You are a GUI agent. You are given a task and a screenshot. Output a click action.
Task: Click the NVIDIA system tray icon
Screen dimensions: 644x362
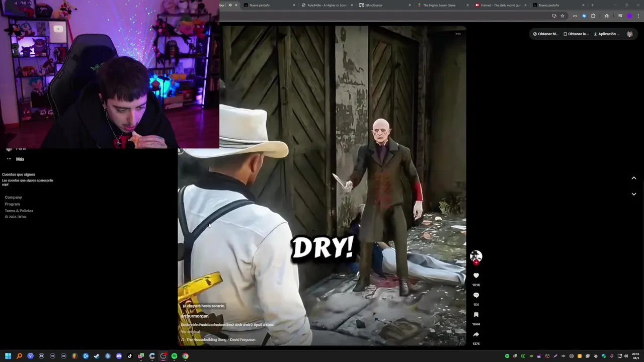[531, 356]
